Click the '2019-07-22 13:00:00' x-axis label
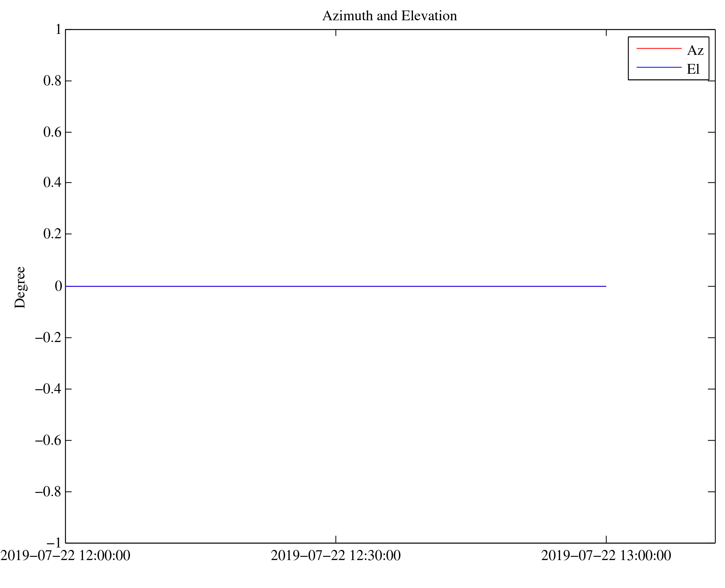 click(606, 556)
